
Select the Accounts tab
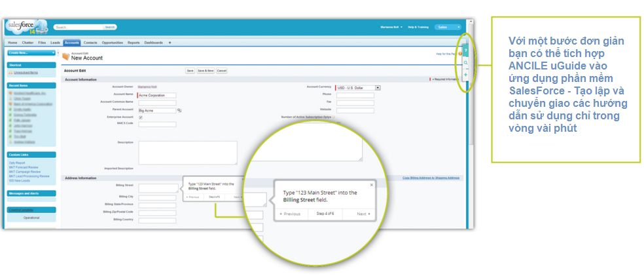point(72,43)
